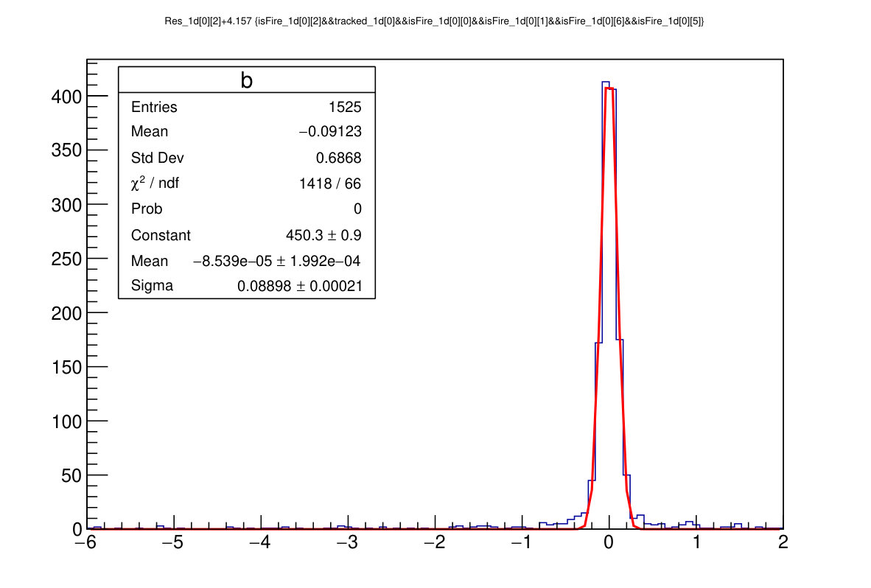Select the Std Dev value 0.6868
The width and height of the screenshot is (871, 588).
[338, 158]
